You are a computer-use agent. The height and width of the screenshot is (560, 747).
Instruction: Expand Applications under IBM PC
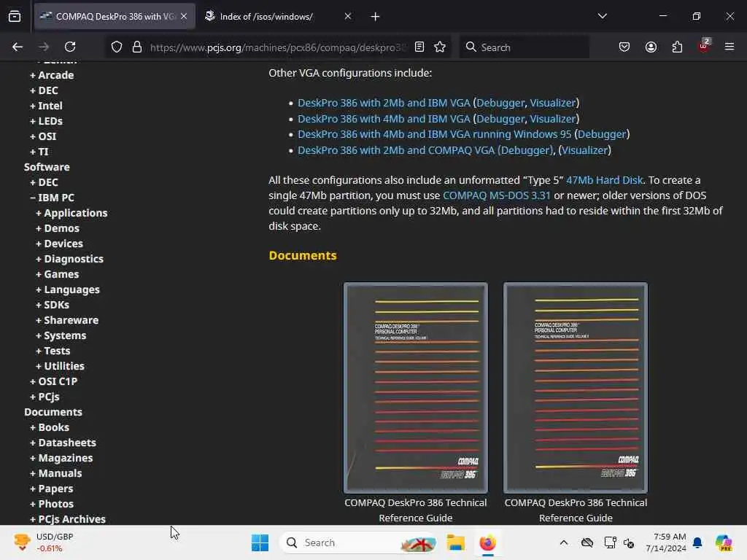pyautogui.click(x=71, y=213)
